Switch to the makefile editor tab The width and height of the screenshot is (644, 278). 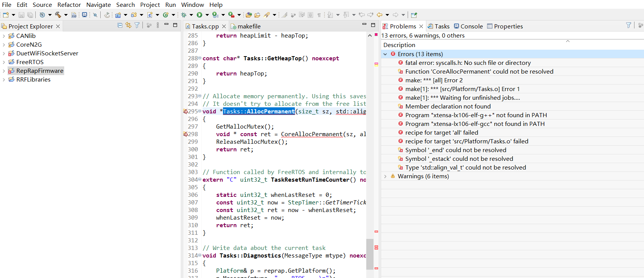(x=245, y=26)
